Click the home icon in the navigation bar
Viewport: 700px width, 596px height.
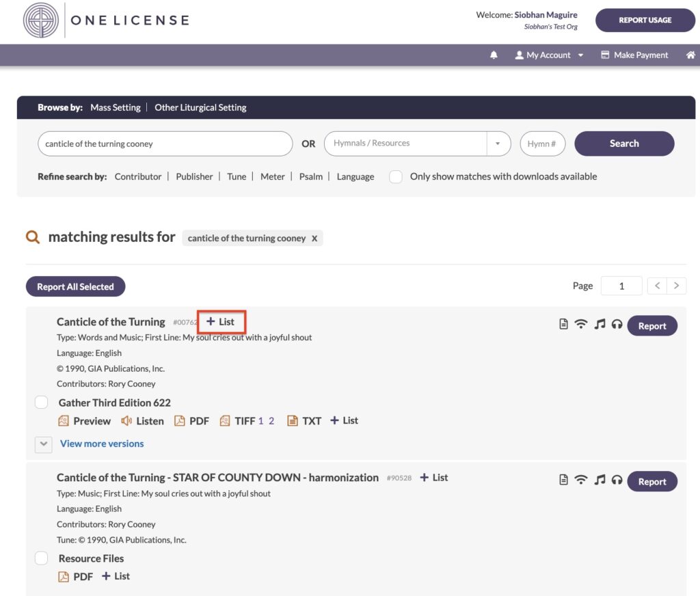[690, 55]
